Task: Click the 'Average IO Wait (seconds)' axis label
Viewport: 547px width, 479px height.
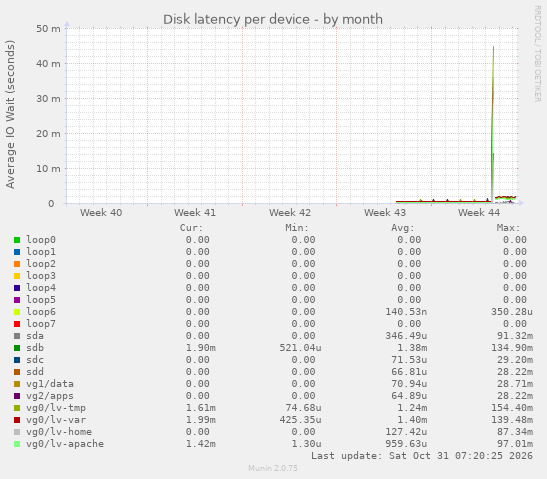Action: (10, 114)
